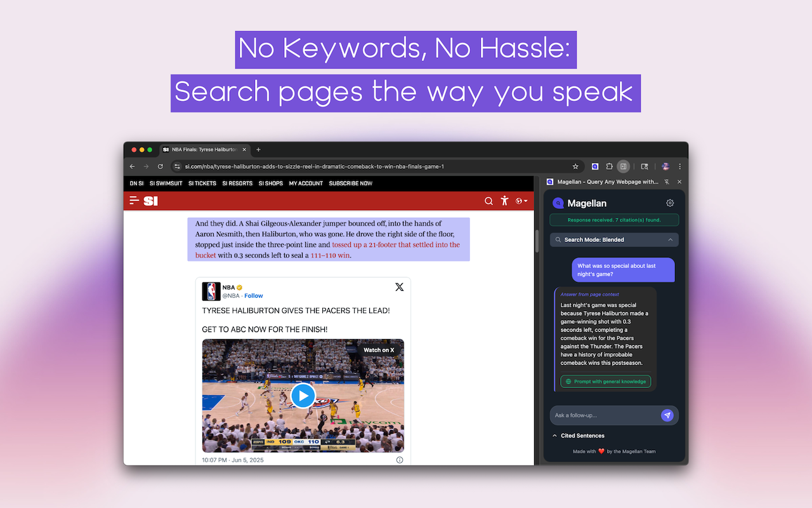Viewport: 812px width, 508px height.
Task: Open SI hamburger navigation menu
Action: [134, 201]
